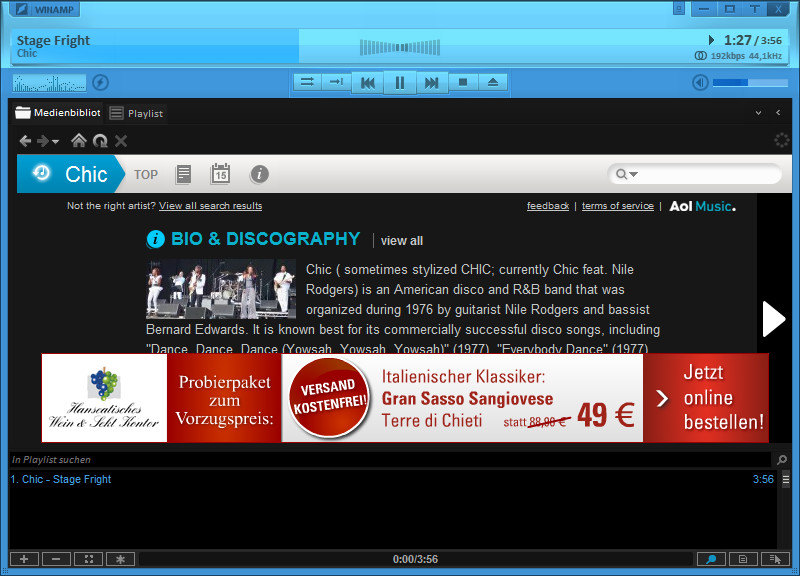Mute audio via speaker icon
This screenshot has width=800, height=576.
pos(700,83)
